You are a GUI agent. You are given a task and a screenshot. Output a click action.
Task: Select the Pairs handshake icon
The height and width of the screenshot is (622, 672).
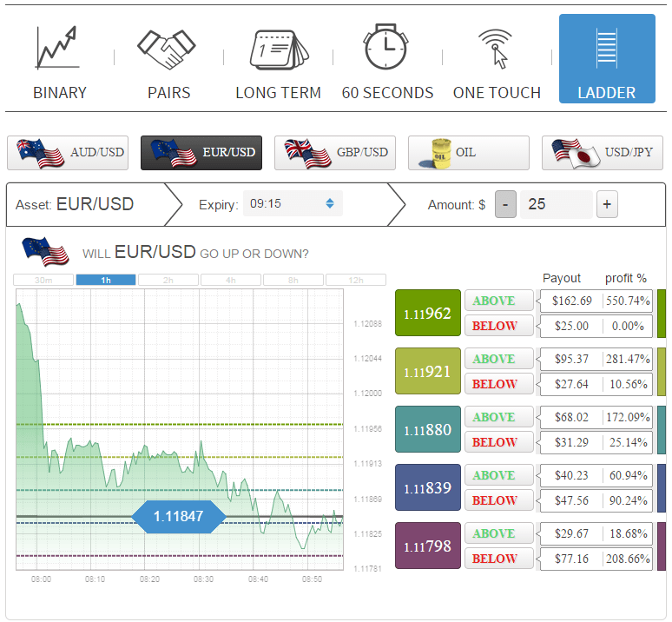(167, 50)
